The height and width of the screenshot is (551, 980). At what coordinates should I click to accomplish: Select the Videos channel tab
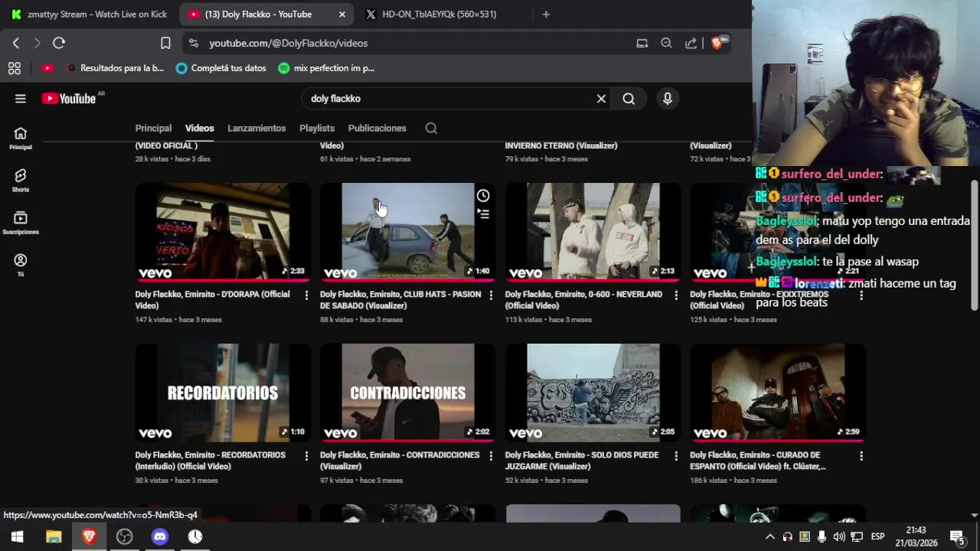click(199, 129)
